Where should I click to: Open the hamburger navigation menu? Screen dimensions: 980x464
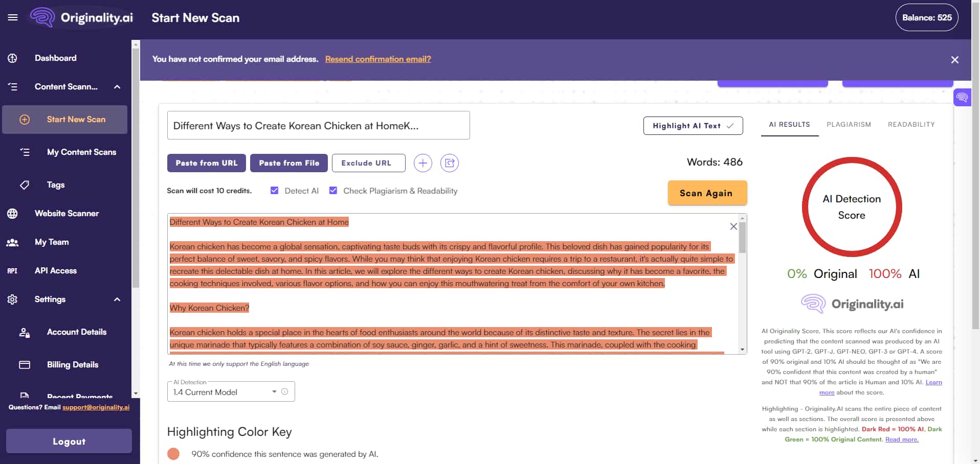pyautogui.click(x=13, y=17)
